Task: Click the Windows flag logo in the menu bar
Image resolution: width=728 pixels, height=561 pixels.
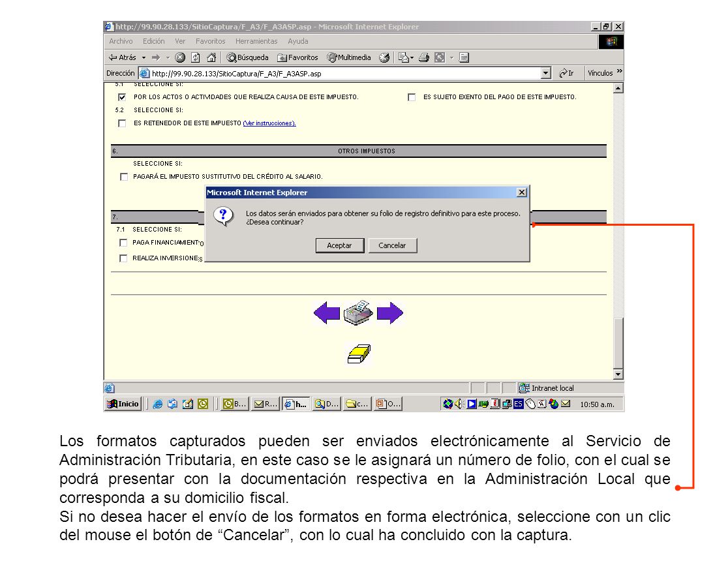Action: coord(611,42)
